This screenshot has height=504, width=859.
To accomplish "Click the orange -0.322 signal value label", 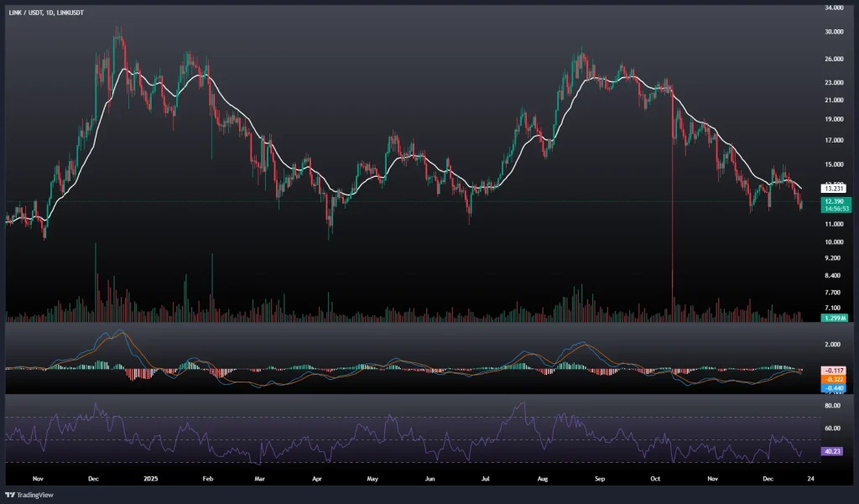I will click(836, 379).
